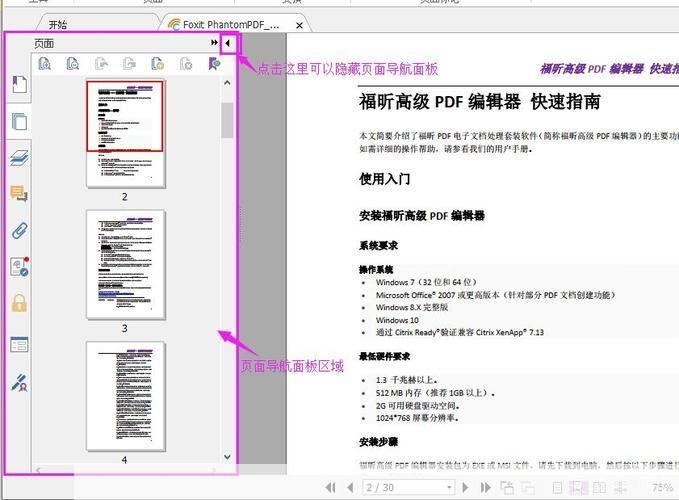Click the '福昕高级 PDF 编辑器 快速指南' main title
This screenshot has height=500, width=679.
pos(480,102)
